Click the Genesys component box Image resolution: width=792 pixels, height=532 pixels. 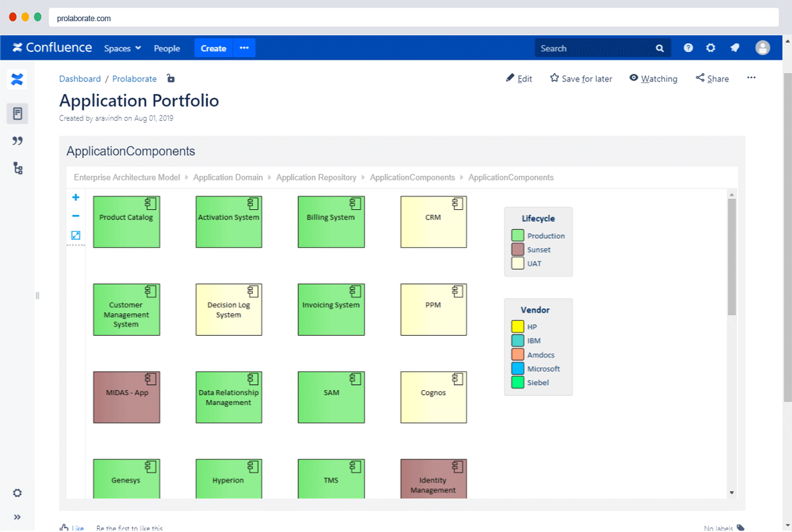pyautogui.click(x=126, y=479)
